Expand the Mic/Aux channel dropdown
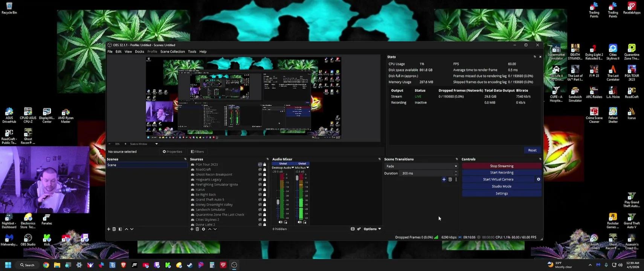 pyautogui.click(x=308, y=167)
